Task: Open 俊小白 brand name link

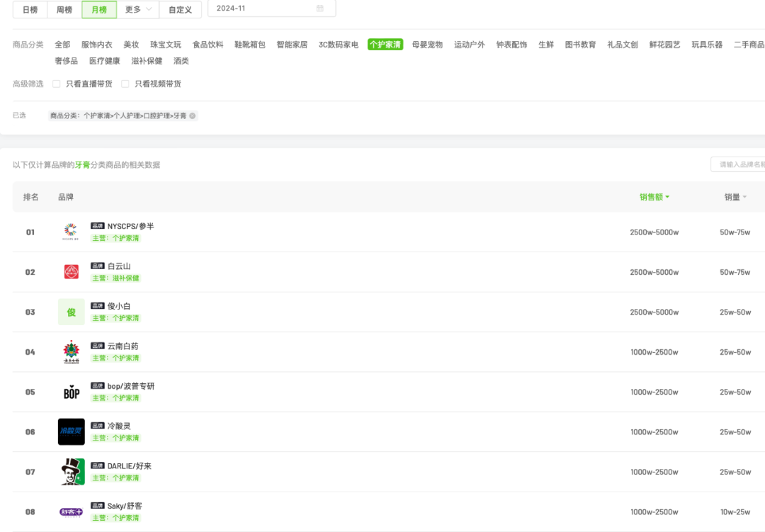Action: [119, 306]
